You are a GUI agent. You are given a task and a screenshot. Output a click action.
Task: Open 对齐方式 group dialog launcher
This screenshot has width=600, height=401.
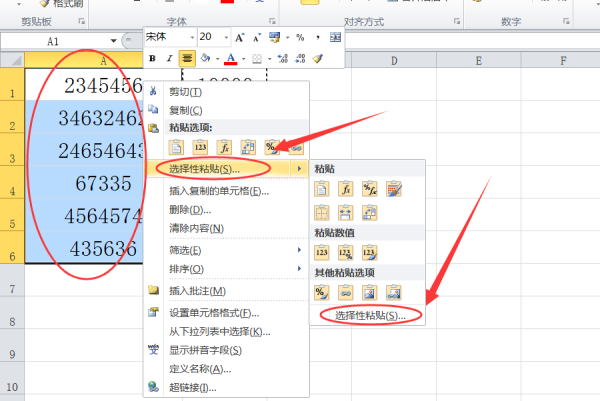[x=457, y=21]
